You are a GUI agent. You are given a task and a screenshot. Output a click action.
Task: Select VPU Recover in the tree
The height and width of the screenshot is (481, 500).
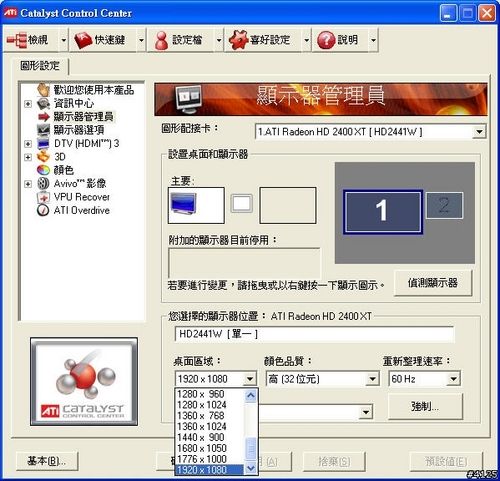(x=82, y=197)
